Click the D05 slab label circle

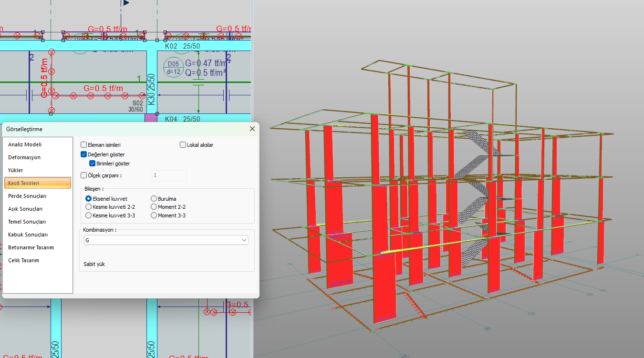[x=173, y=68]
